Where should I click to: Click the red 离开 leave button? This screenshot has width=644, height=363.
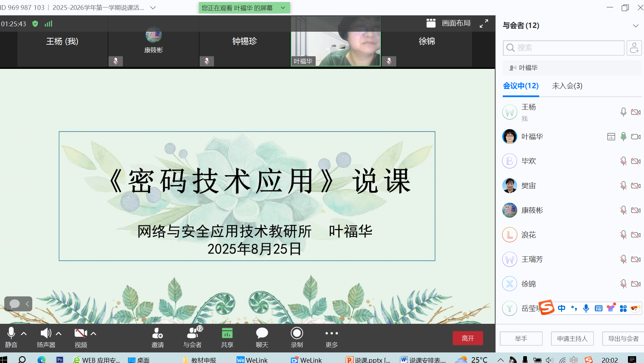click(468, 338)
